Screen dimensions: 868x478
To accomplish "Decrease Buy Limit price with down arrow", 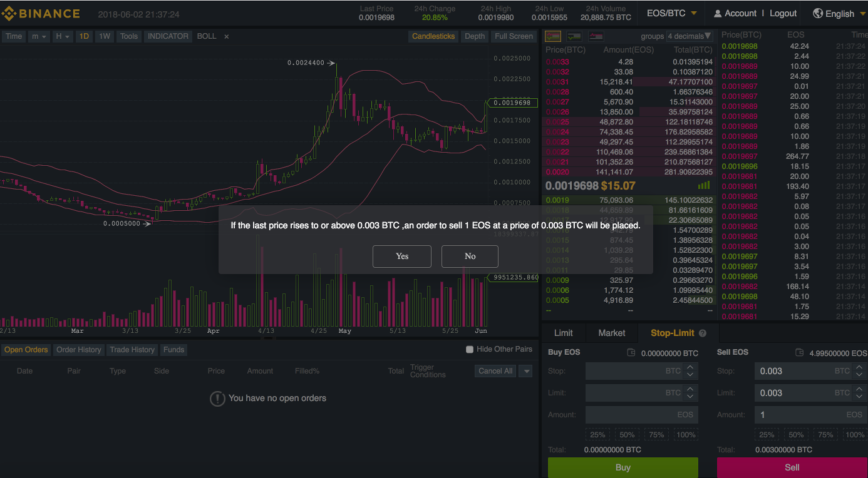I will [x=690, y=397].
